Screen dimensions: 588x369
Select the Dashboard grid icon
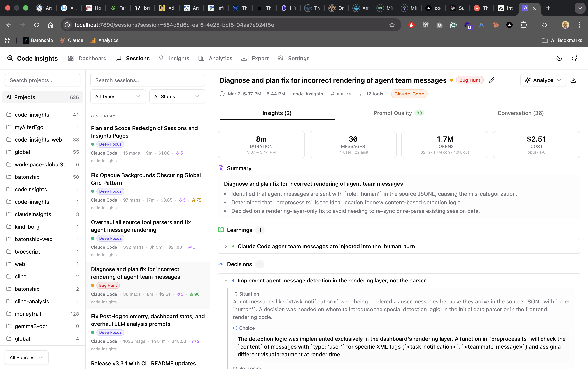71,58
